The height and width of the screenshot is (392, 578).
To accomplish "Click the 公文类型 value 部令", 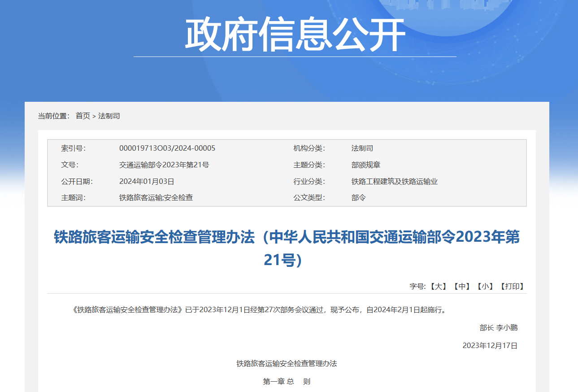I will coord(358,197).
